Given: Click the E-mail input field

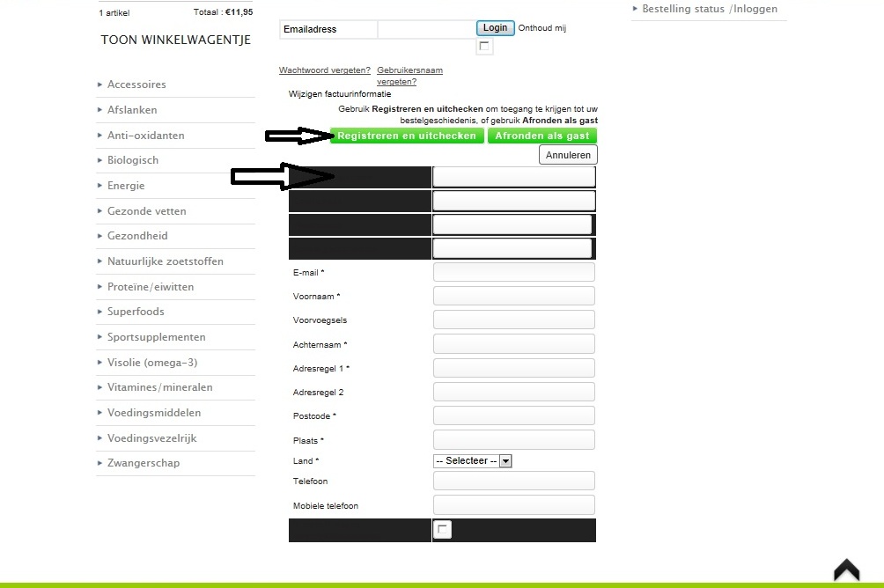Looking at the screenshot, I should [513, 272].
